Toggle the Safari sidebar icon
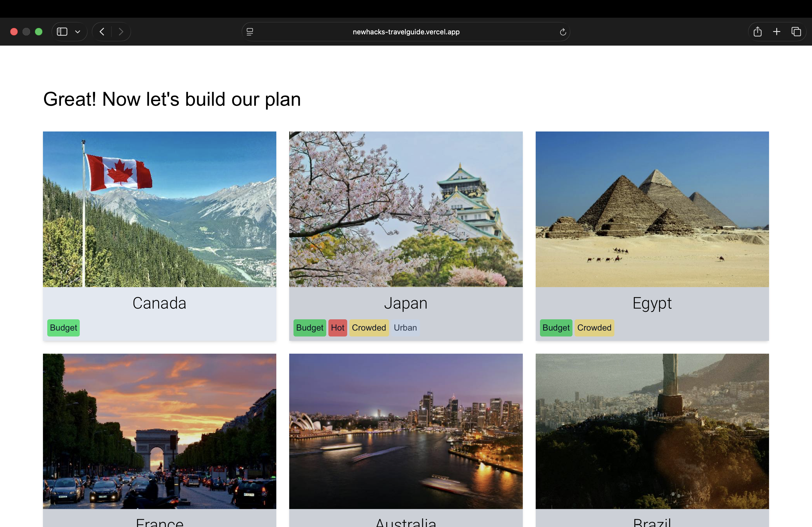The height and width of the screenshot is (527, 812). pyautogui.click(x=62, y=32)
